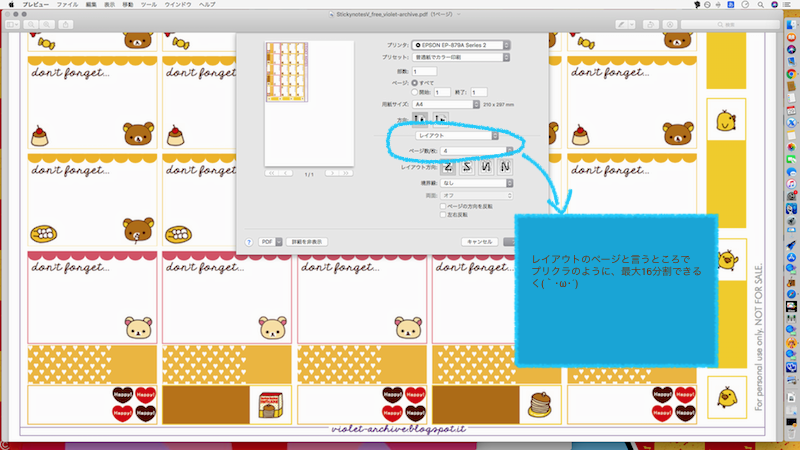Go to previous page in print preview
The width and height of the screenshot is (800, 450).
click(286, 173)
